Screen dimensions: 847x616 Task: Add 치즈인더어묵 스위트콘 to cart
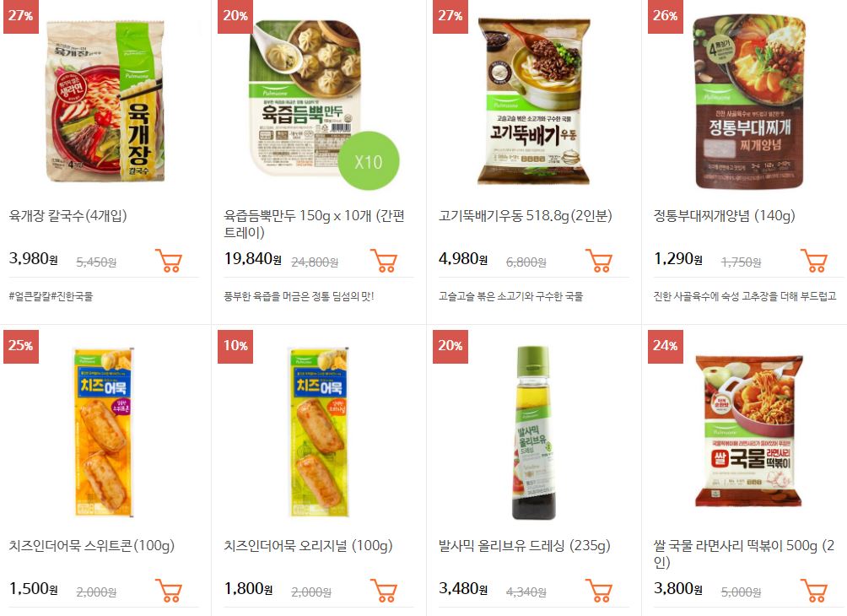click(x=169, y=591)
